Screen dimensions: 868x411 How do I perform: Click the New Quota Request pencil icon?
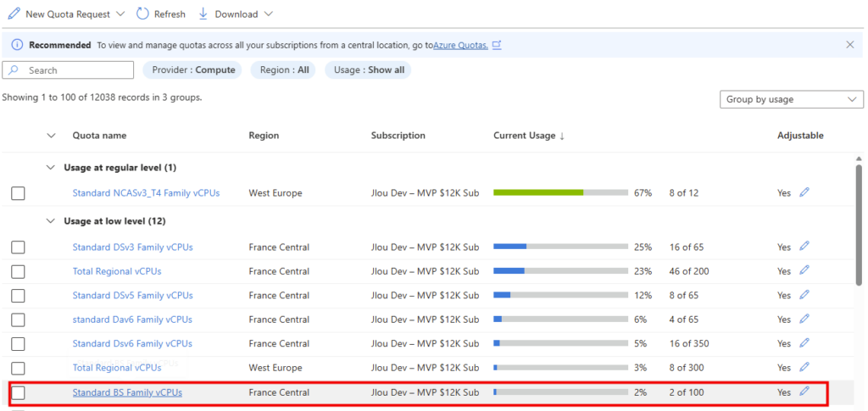[14, 14]
